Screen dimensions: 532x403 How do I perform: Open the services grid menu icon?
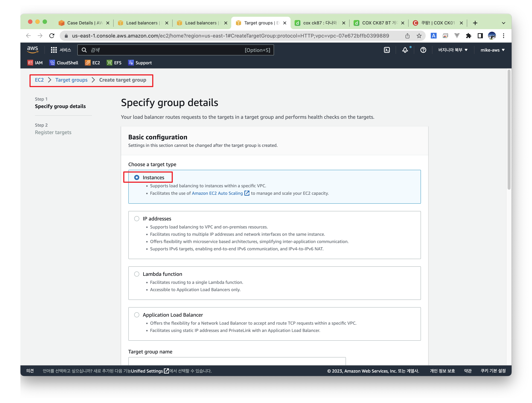coord(54,50)
